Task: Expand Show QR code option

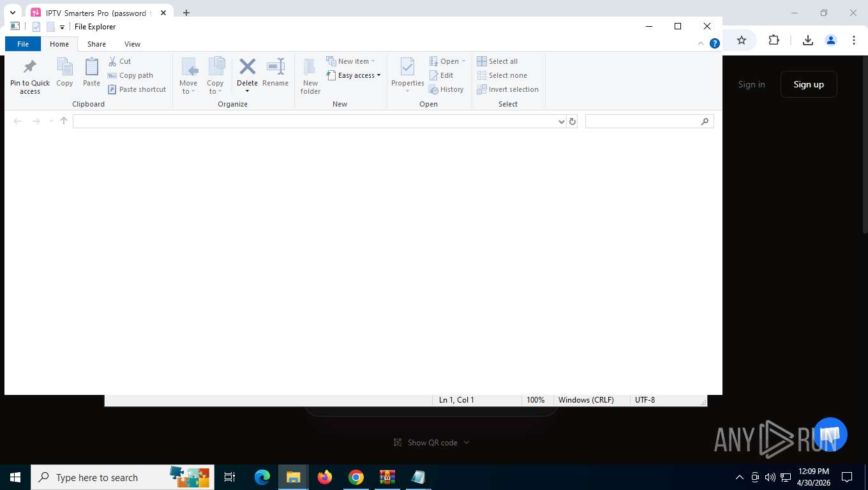Action: coord(431,442)
